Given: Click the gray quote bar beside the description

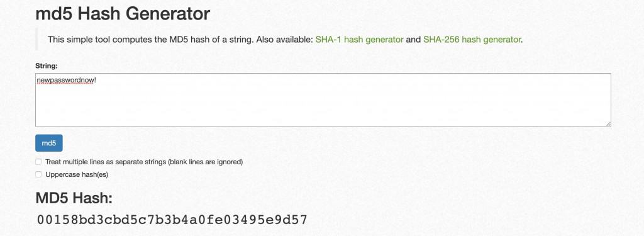Looking at the screenshot, I should click(x=36, y=40).
